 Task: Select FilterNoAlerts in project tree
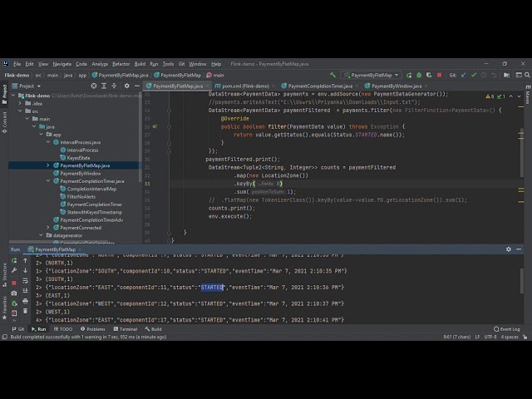[81, 196]
